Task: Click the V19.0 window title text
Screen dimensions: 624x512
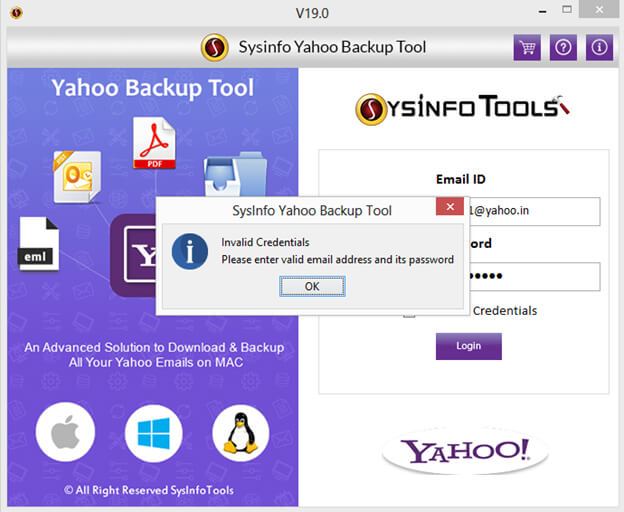Action: (x=312, y=14)
